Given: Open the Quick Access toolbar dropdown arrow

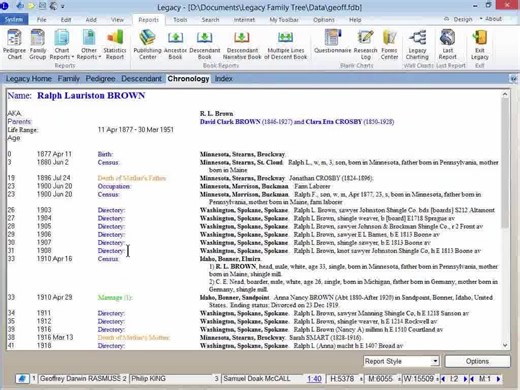Looking at the screenshot, I should (63, 6).
